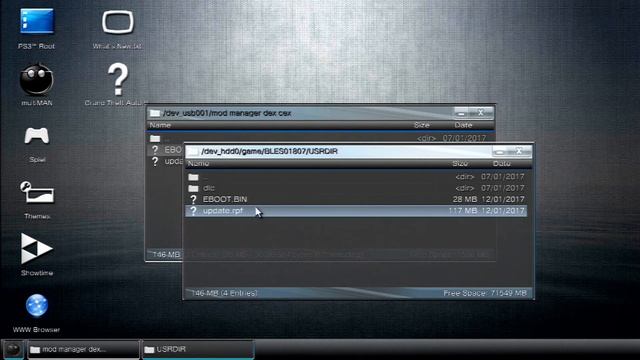Open the What's New text file icon

pyautogui.click(x=118, y=28)
